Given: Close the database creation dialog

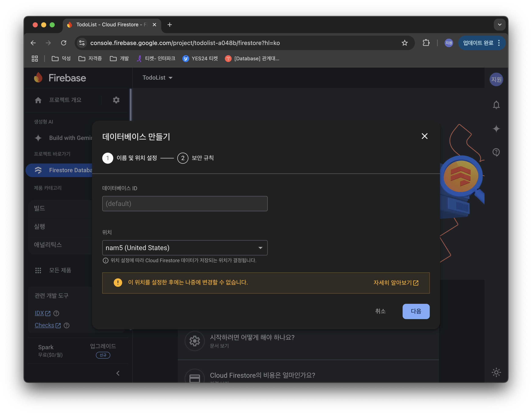Looking at the screenshot, I should click(x=424, y=136).
